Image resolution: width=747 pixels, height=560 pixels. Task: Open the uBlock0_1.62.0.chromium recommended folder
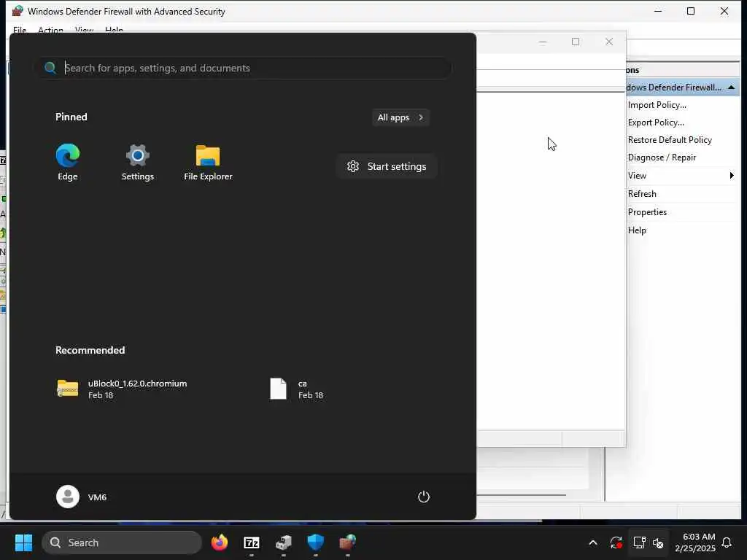123,389
